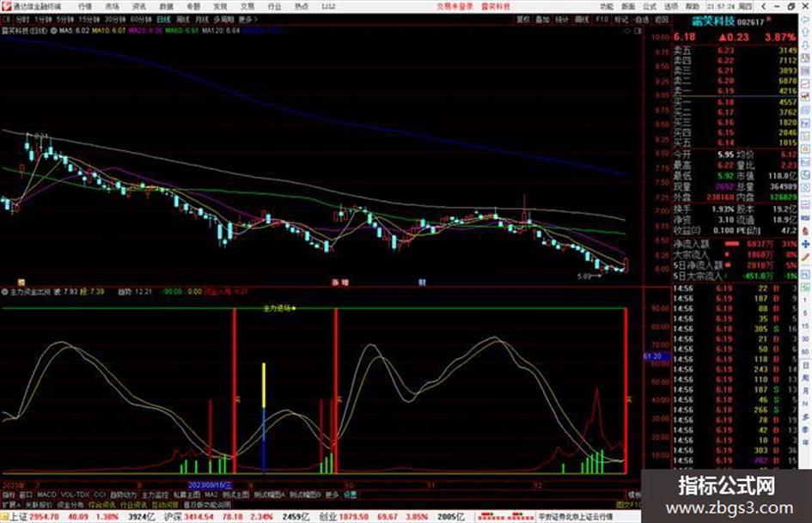Click the 沪深 index value in status bar

click(200, 517)
